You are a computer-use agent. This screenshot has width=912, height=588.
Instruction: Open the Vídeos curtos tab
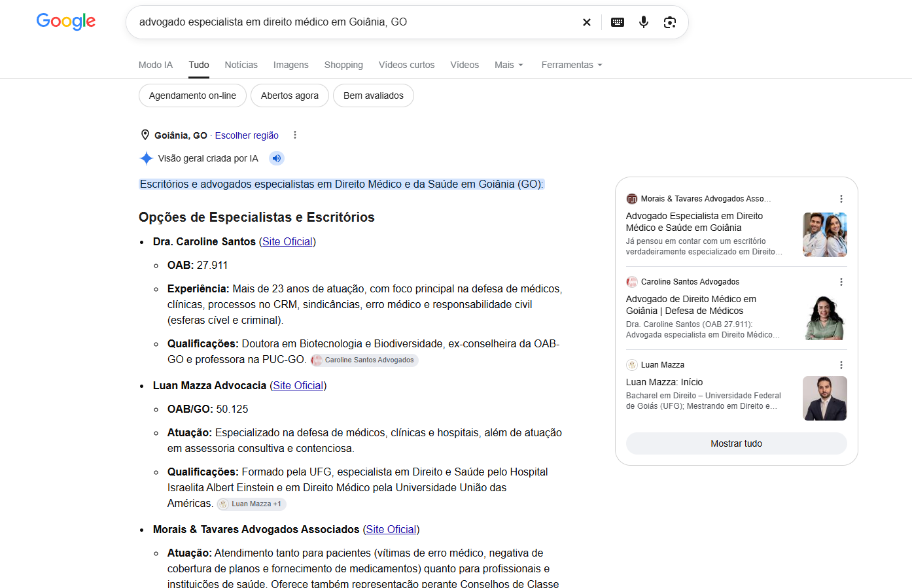(407, 65)
